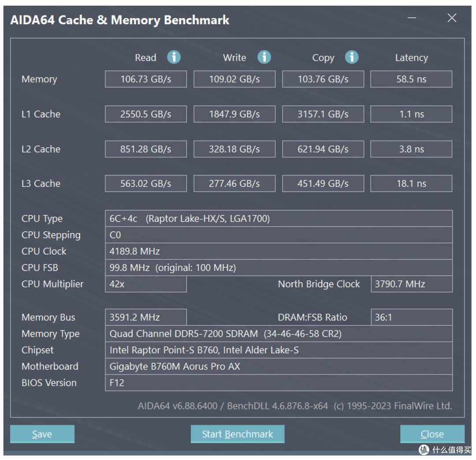This screenshot has width=476, height=460.
Task: Click North Bridge Clock field 3790.7 MHz
Action: pos(412,284)
